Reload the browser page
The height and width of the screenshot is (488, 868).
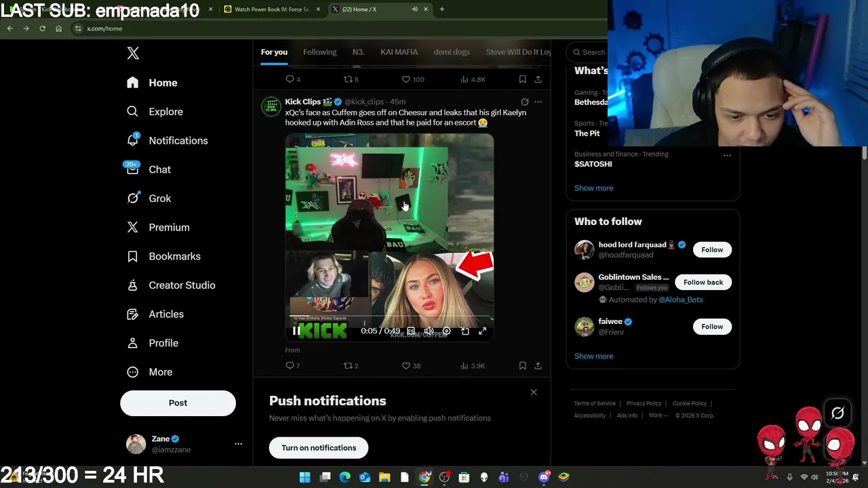point(42,28)
